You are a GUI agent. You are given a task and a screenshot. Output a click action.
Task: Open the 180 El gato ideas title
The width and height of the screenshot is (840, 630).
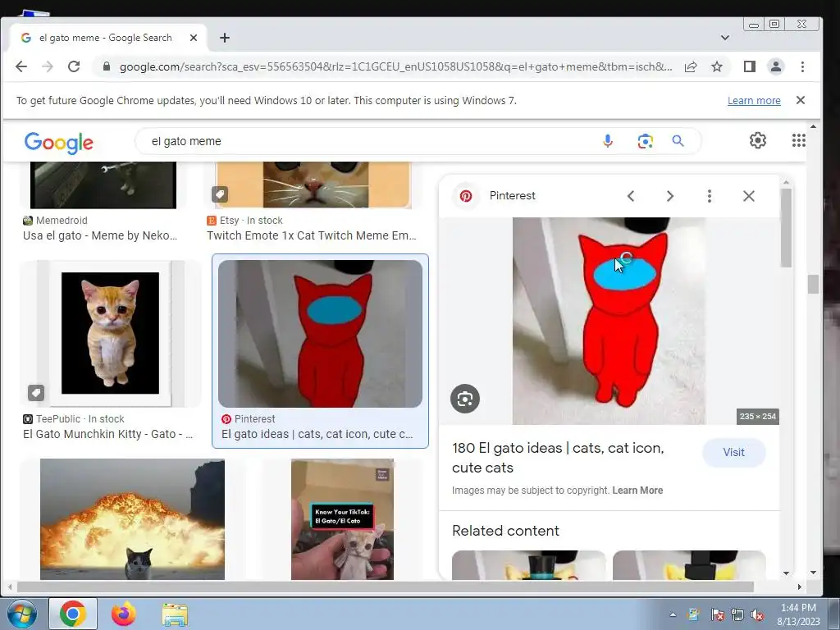pyautogui.click(x=558, y=458)
